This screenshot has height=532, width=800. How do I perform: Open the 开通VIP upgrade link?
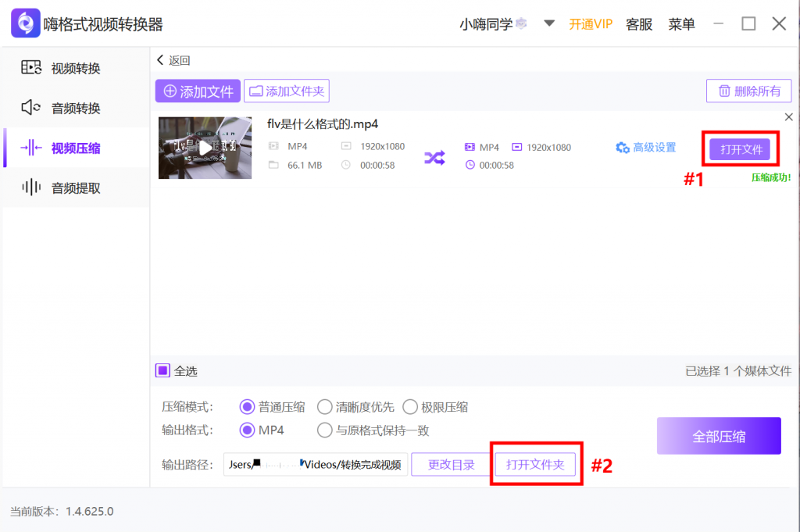point(591,23)
